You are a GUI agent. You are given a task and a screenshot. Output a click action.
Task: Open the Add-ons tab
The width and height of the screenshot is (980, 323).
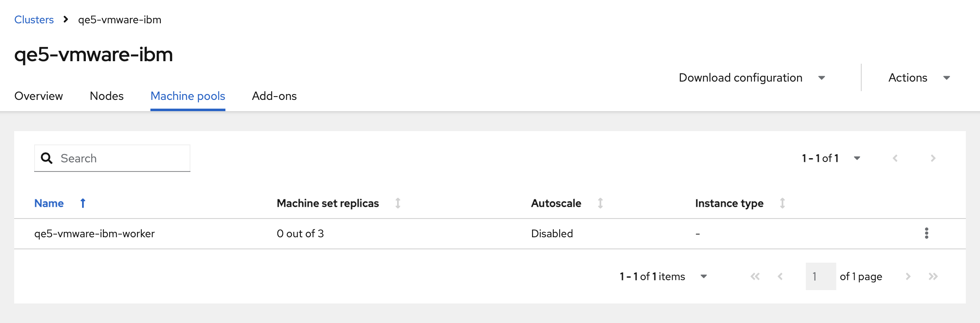click(x=274, y=96)
